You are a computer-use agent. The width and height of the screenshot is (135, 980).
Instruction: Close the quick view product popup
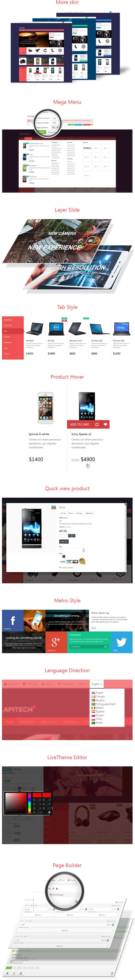click(x=126, y=504)
